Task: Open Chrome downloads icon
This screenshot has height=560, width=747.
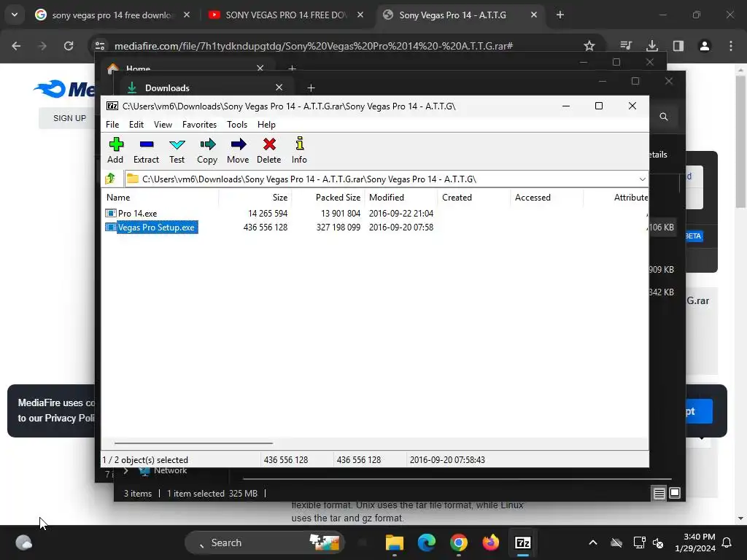Action: [x=652, y=46]
